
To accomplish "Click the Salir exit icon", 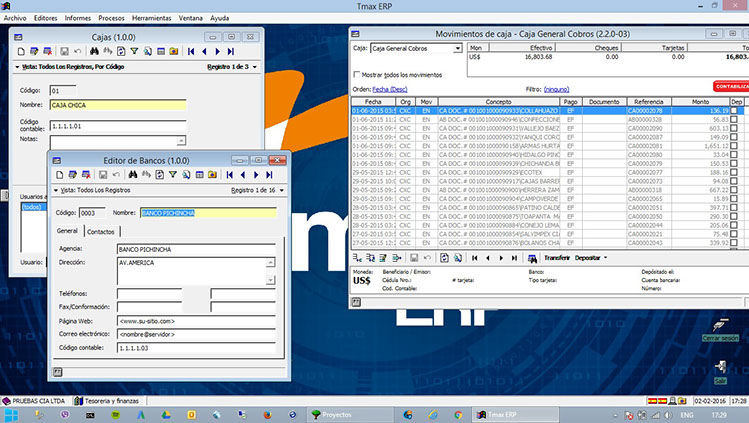I will 720,368.
